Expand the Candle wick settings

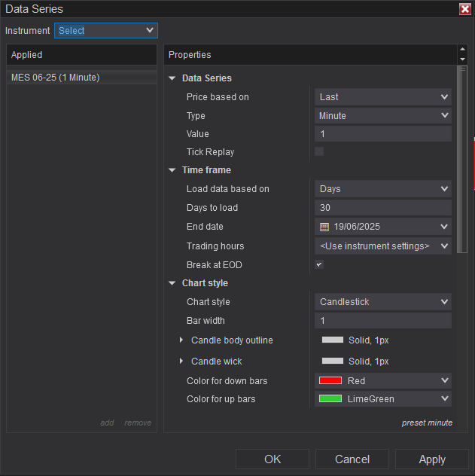tap(181, 361)
